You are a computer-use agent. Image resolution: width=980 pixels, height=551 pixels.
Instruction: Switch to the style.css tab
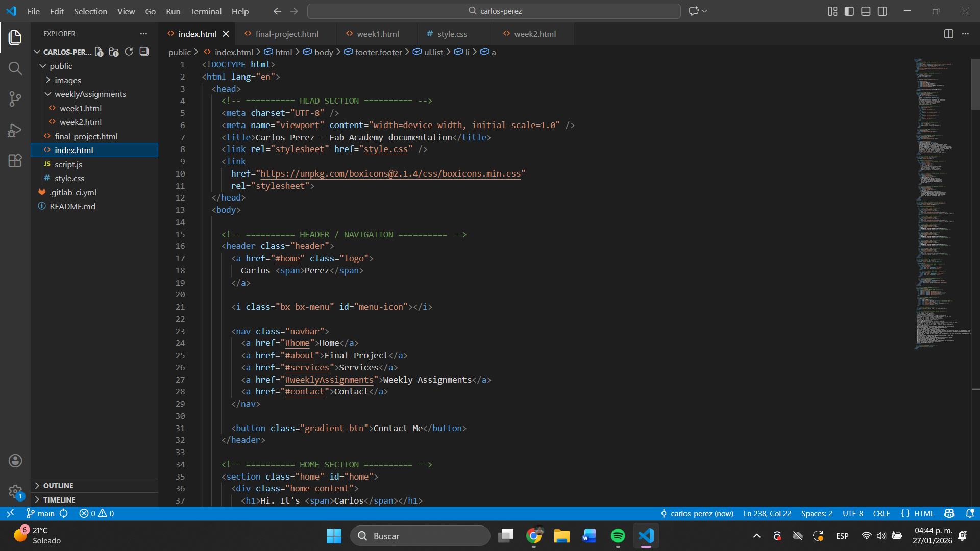452,34
